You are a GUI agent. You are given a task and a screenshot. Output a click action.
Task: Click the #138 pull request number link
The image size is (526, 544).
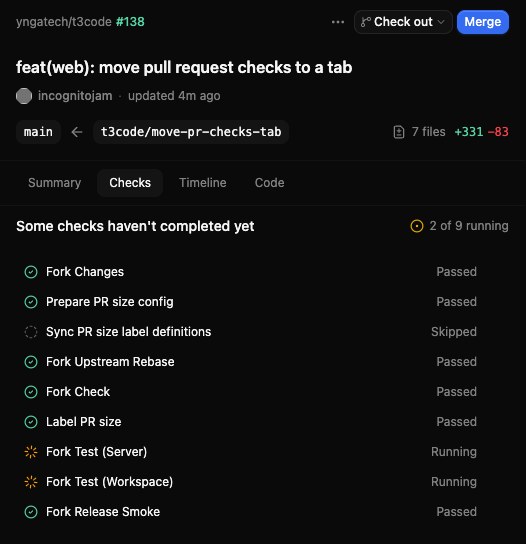point(130,22)
